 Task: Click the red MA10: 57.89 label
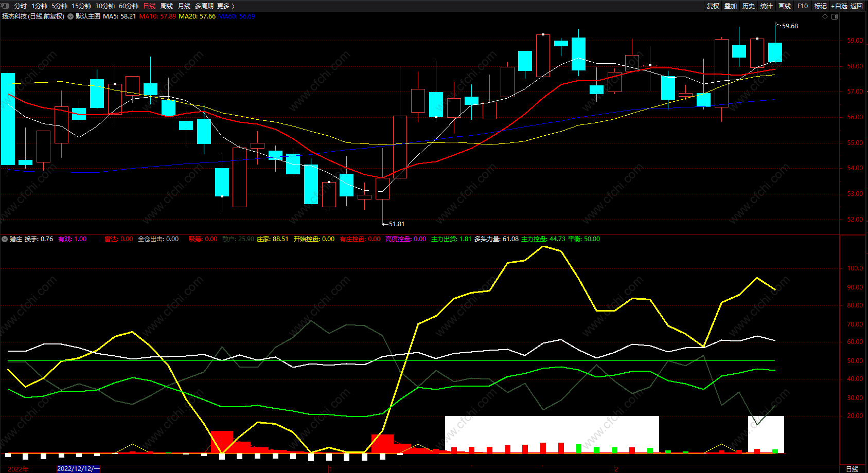[157, 16]
